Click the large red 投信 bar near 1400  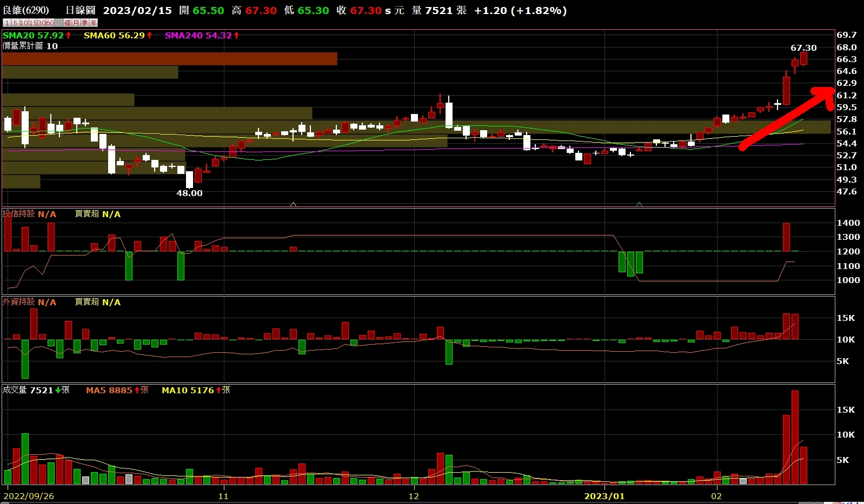(x=786, y=237)
